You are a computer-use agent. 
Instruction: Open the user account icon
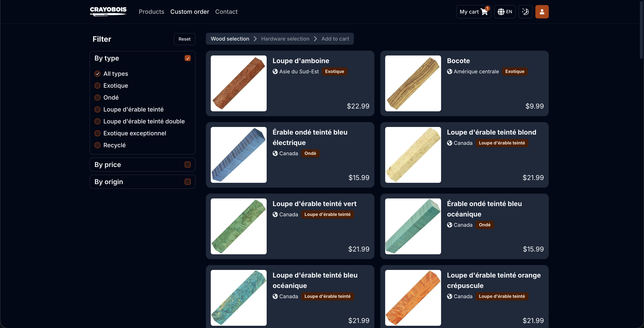[542, 12]
